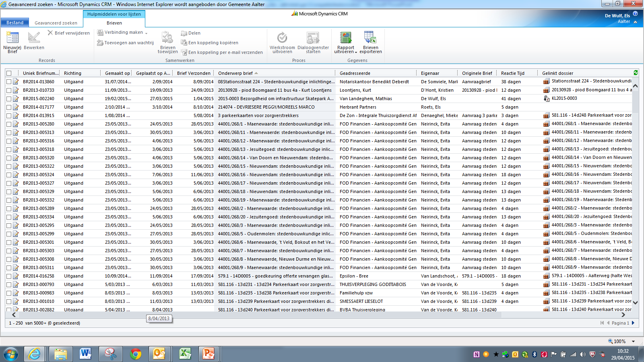Open the browser zoom level dropdown arrow
The height and width of the screenshot is (362, 644).
pos(633,341)
